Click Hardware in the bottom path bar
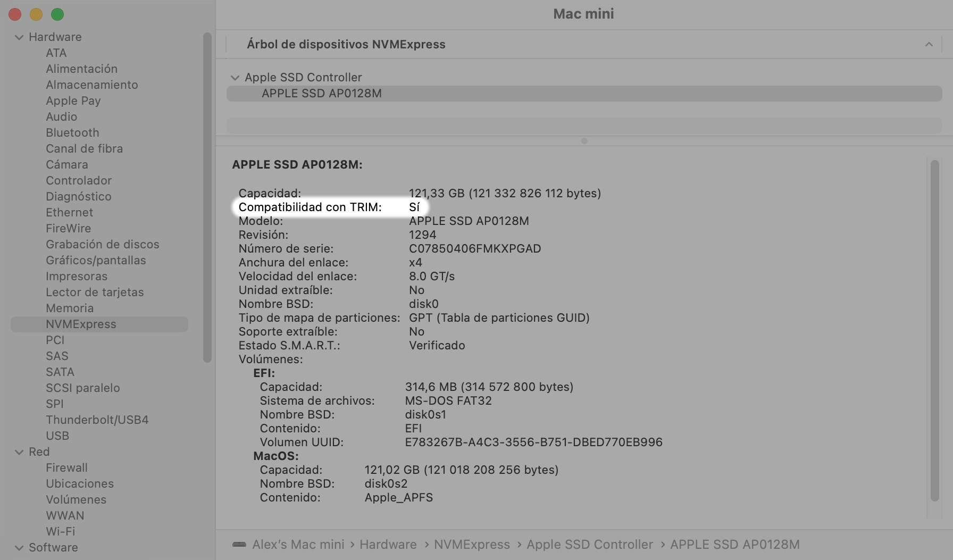Viewport: 953px width, 560px height. [388, 545]
